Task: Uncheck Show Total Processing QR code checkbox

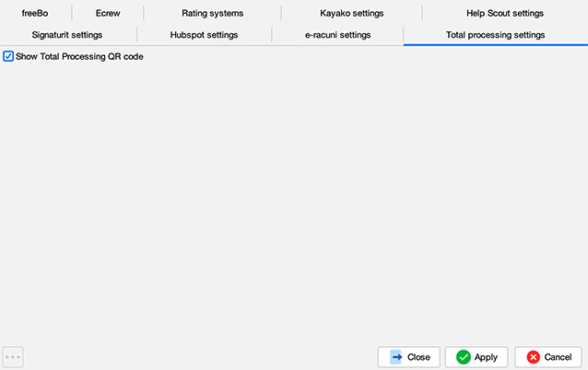Action: pos(8,57)
